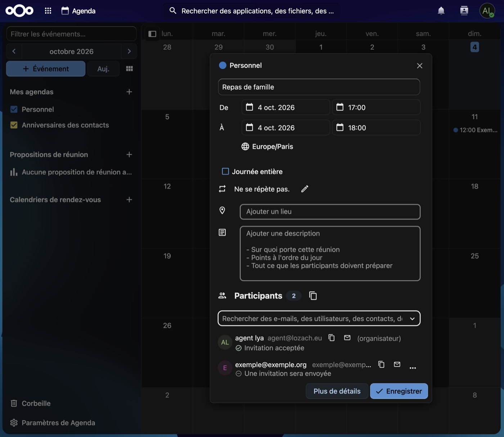The width and height of the screenshot is (504, 437).
Task: Focus the Ajouter un lieu field
Action: [x=330, y=211]
